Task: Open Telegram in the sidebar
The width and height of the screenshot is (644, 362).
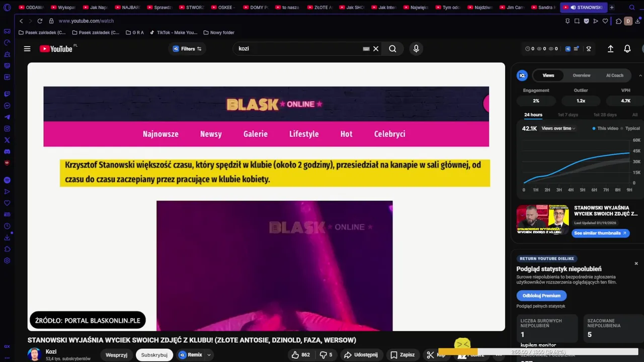Action: pos(7,117)
